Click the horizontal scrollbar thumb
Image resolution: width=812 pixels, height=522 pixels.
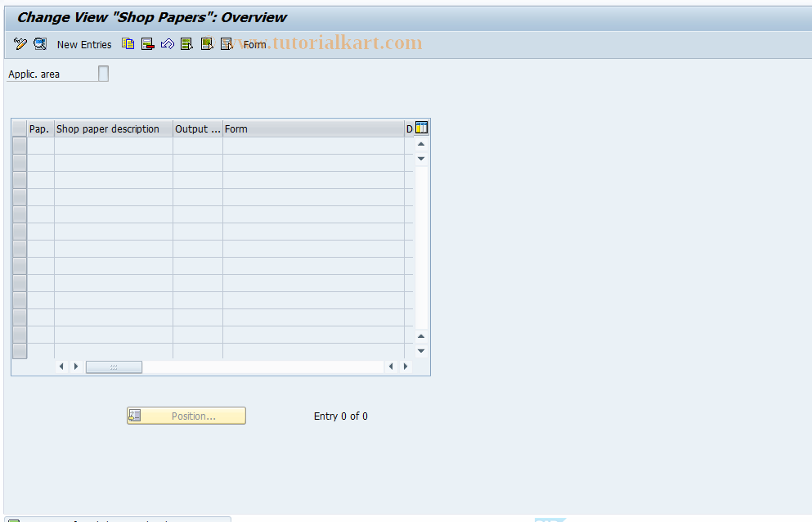[114, 367]
